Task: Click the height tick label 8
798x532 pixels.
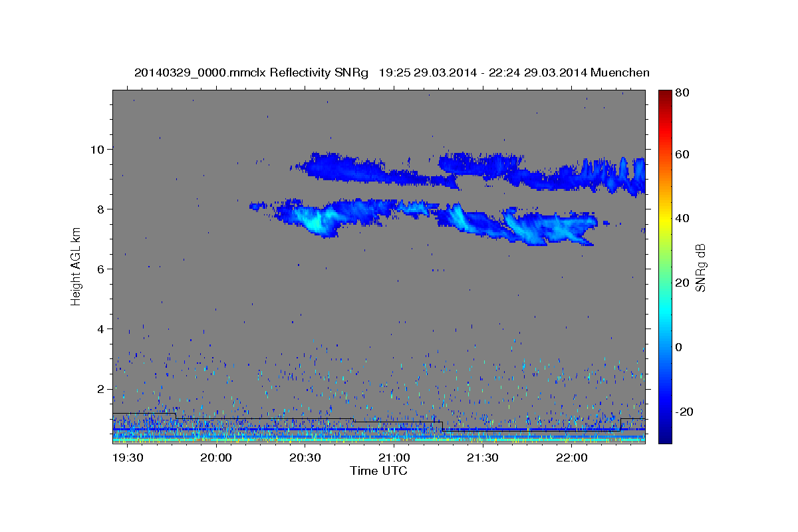Action: tap(102, 209)
